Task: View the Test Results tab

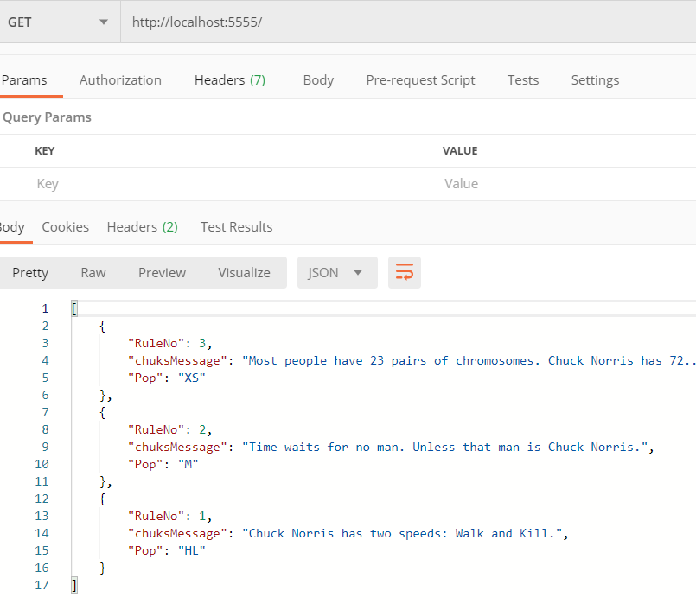Action: tap(236, 227)
